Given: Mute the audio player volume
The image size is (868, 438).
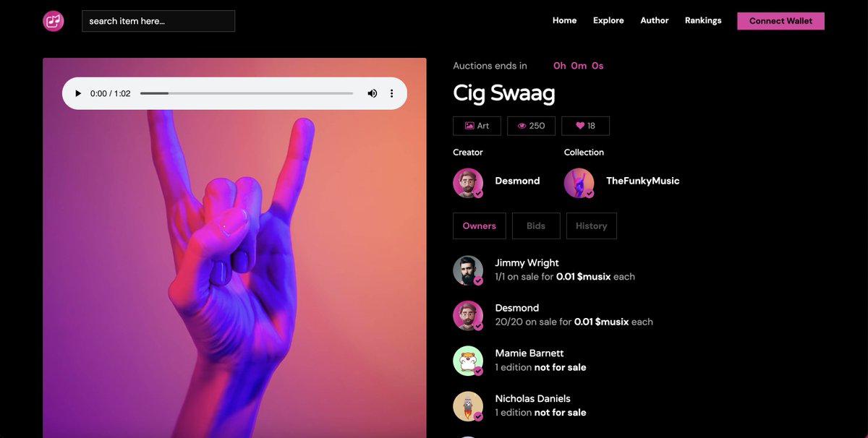Looking at the screenshot, I should (373, 93).
